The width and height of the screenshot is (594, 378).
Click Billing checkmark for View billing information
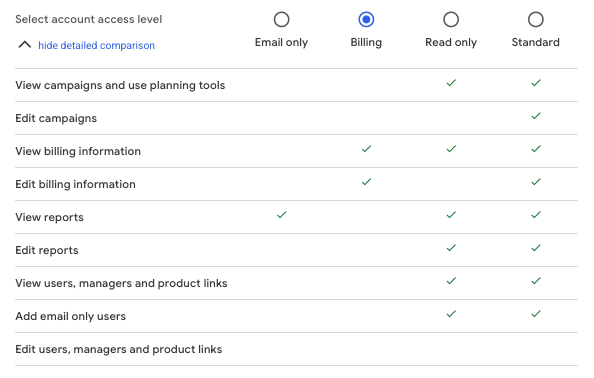366,149
